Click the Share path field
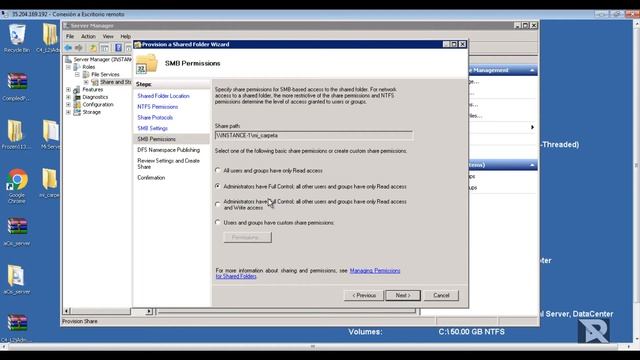Image resolution: width=640 pixels, height=360 pixels. (x=313, y=136)
